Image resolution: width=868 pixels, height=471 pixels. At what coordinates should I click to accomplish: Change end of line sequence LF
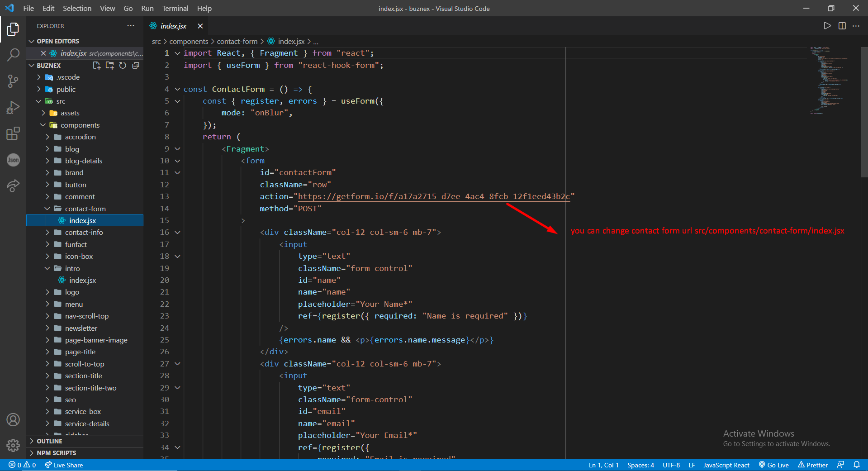(x=692, y=465)
